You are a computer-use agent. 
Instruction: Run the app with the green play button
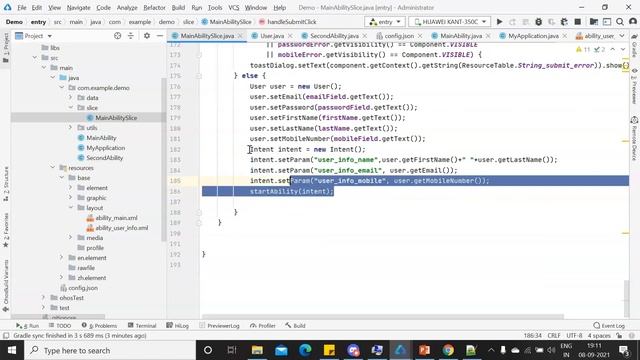[499, 22]
